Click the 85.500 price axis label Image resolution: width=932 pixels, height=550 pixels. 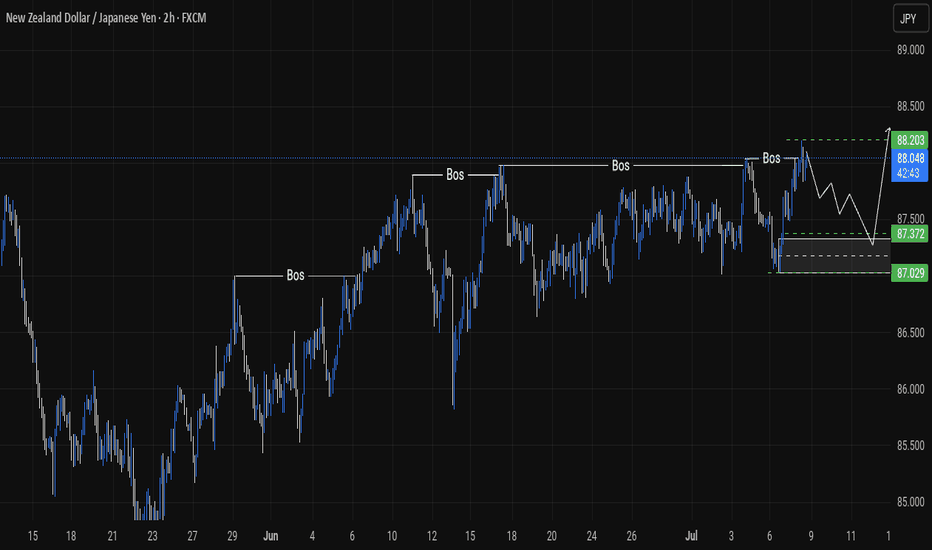tap(911, 445)
